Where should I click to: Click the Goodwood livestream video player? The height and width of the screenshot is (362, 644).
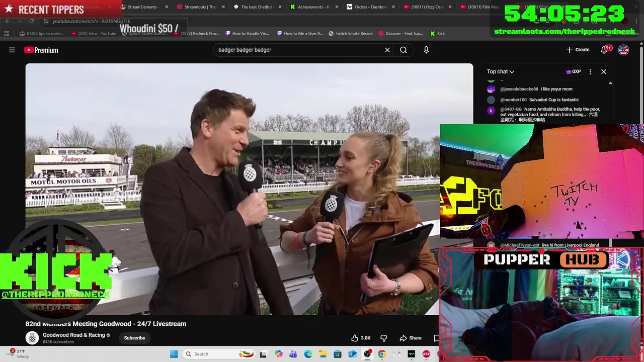250,189
